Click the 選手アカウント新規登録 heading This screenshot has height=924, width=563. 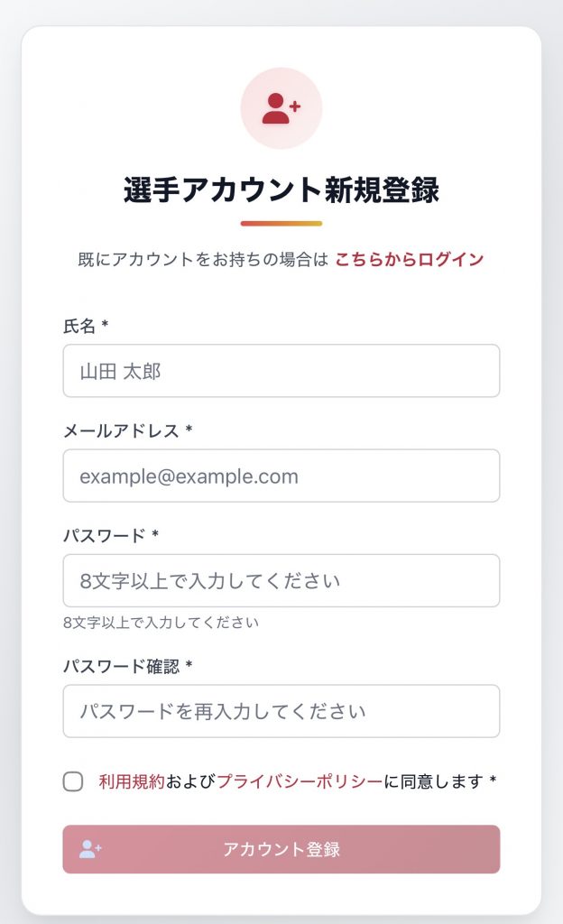point(281,190)
